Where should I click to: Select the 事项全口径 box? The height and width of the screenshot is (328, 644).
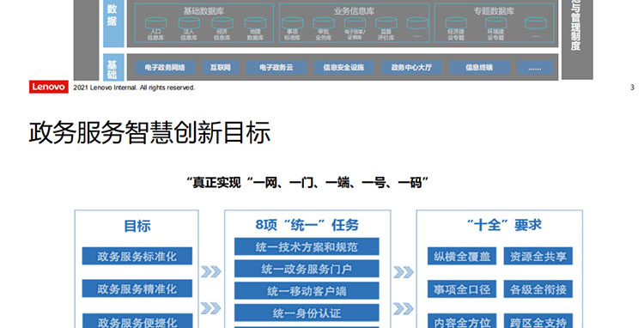(x=462, y=289)
